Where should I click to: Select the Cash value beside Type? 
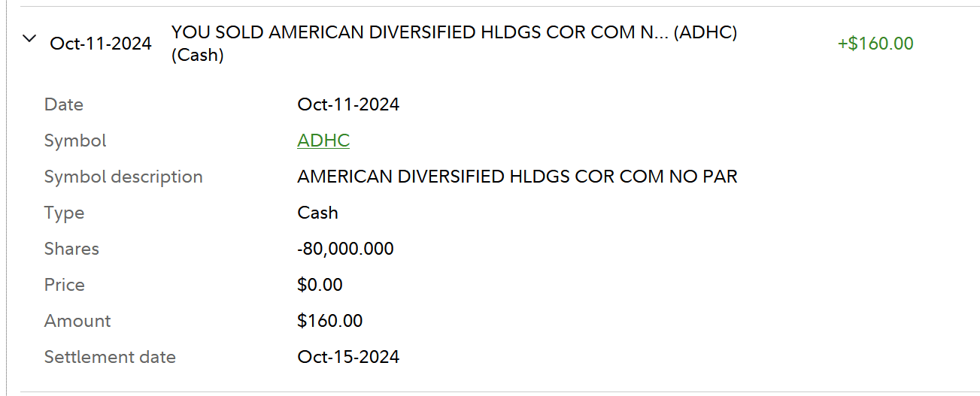point(317,213)
